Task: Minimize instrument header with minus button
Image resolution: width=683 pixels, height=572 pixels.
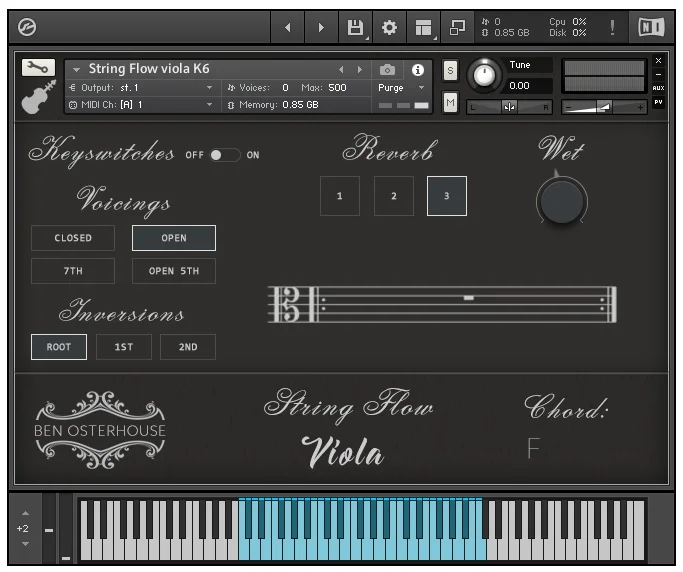Action: click(658, 74)
